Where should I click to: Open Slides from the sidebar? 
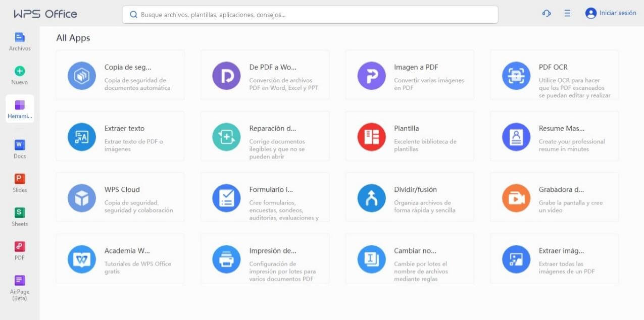click(x=20, y=183)
